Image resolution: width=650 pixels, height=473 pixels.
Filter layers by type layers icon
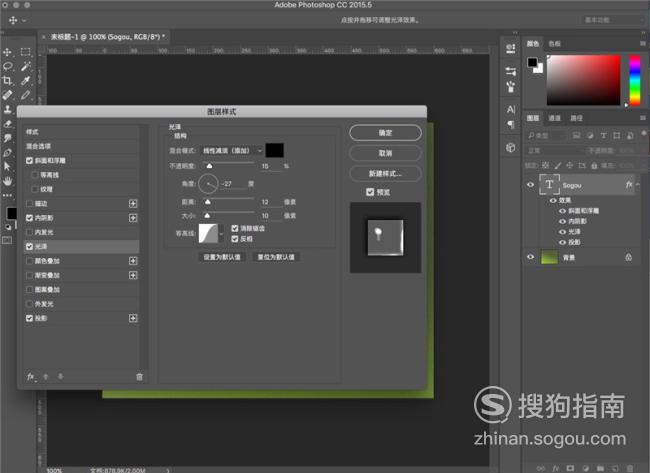pos(604,136)
